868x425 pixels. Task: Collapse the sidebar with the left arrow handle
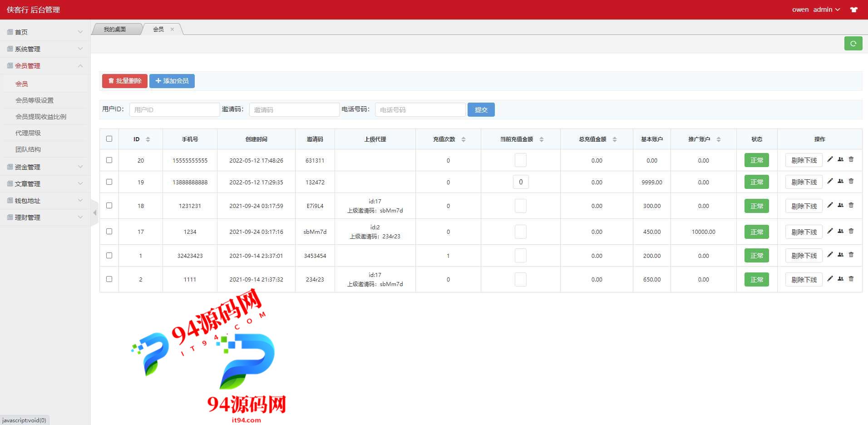point(94,212)
